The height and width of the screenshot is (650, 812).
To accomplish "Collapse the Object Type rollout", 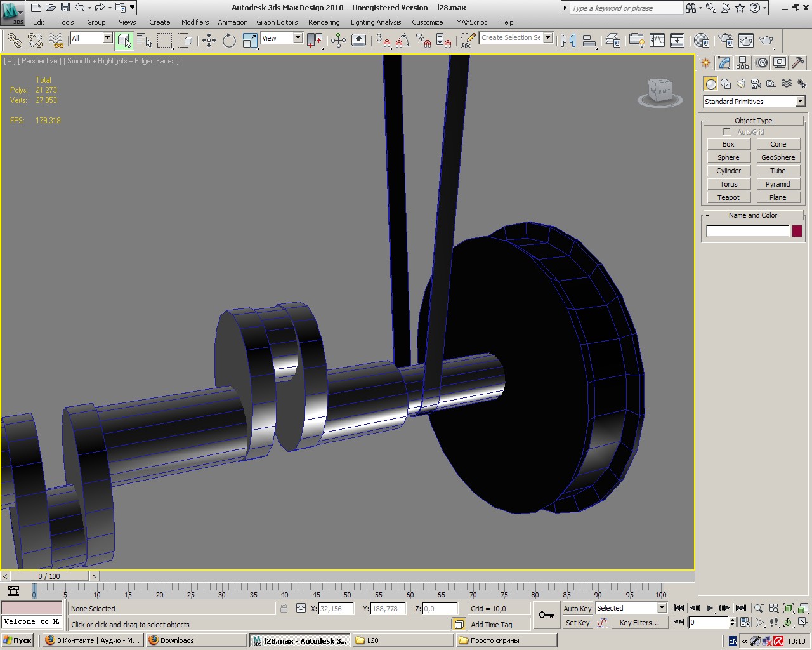I will coord(753,121).
